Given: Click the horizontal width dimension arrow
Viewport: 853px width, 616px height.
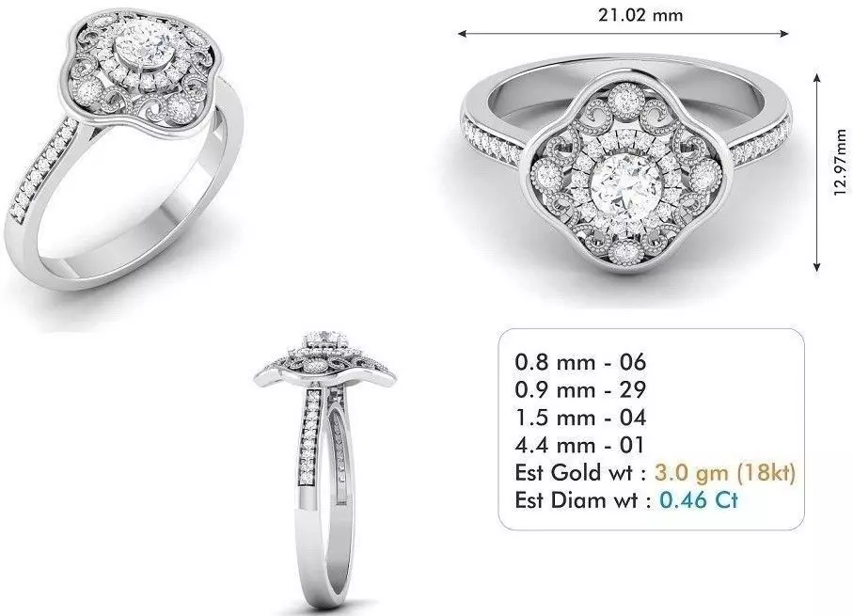Looking at the screenshot, I should 624,34.
